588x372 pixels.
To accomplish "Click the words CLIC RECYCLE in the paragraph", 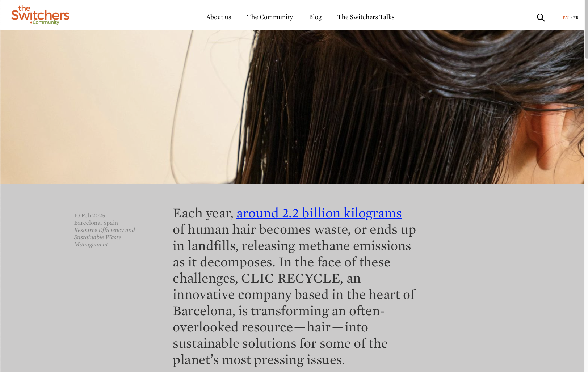I will coord(291,278).
